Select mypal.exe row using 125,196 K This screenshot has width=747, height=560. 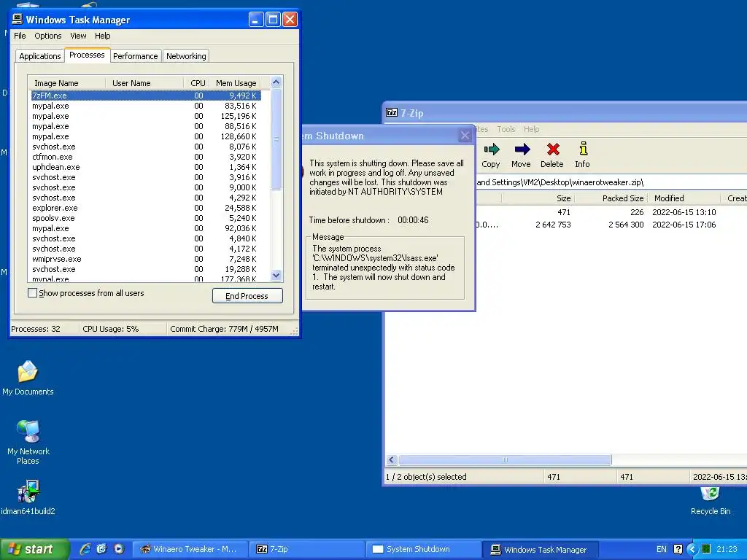coord(145,116)
